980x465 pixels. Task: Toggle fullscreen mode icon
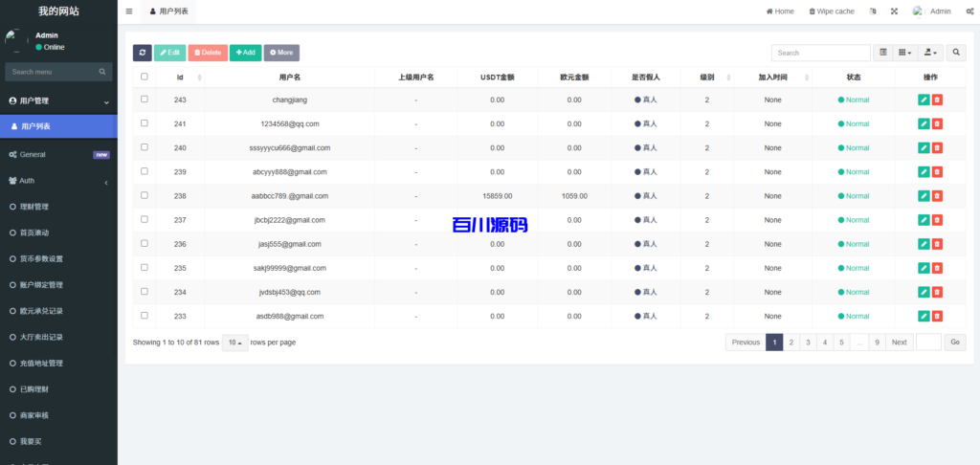coord(895,11)
